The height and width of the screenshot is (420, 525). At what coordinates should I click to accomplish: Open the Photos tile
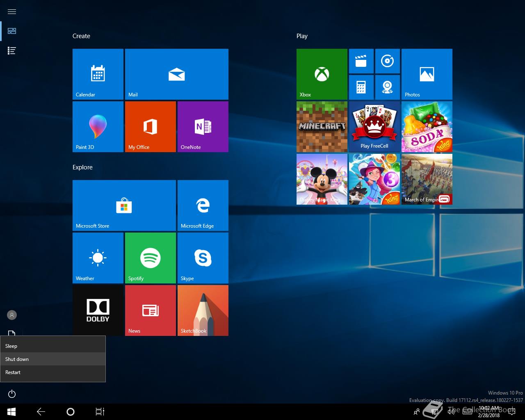click(427, 74)
